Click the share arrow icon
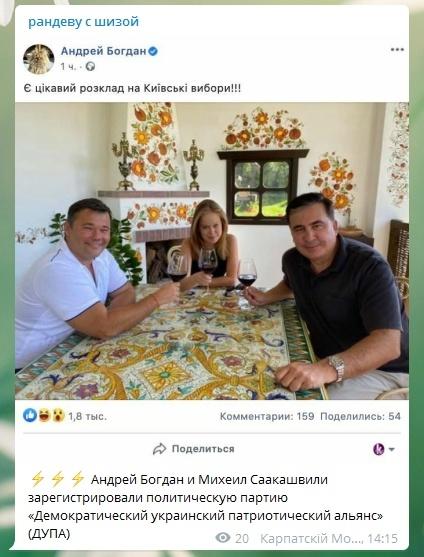This screenshot has width=424, height=557. point(159,449)
